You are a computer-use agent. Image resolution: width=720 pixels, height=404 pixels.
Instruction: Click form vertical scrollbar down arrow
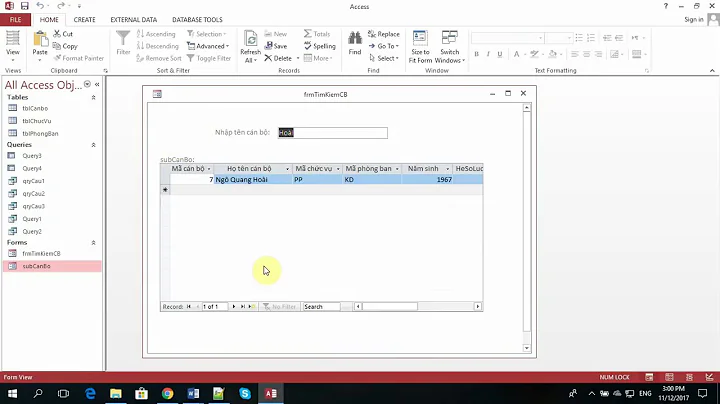[527, 348]
